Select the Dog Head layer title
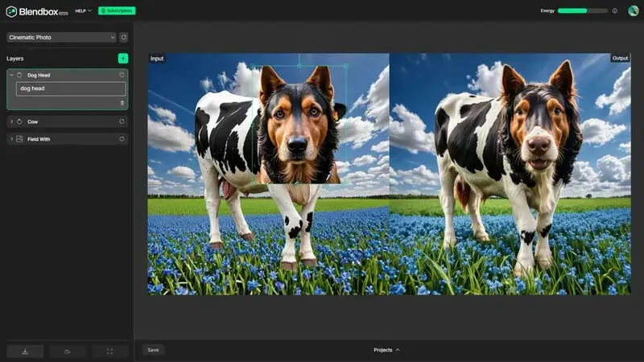Image resolution: width=644 pixels, height=362 pixels. [39, 76]
